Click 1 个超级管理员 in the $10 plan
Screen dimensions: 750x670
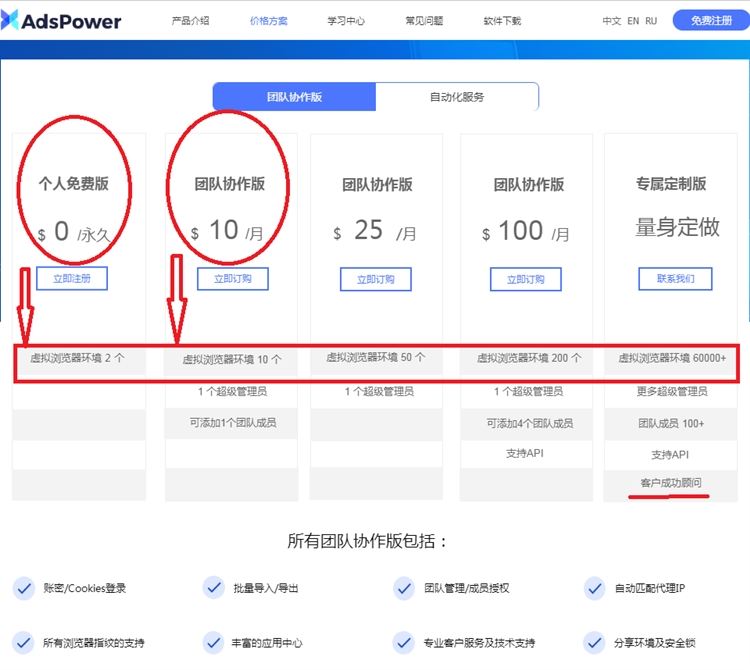coord(233,392)
